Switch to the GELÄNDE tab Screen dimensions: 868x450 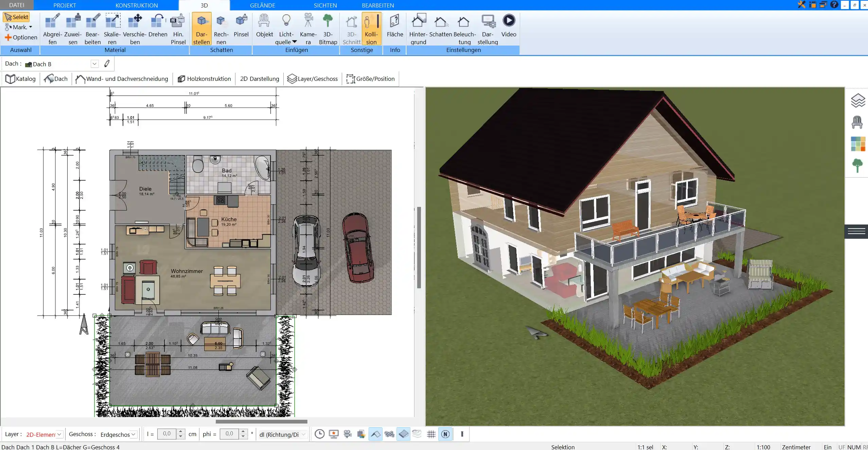[262, 5]
